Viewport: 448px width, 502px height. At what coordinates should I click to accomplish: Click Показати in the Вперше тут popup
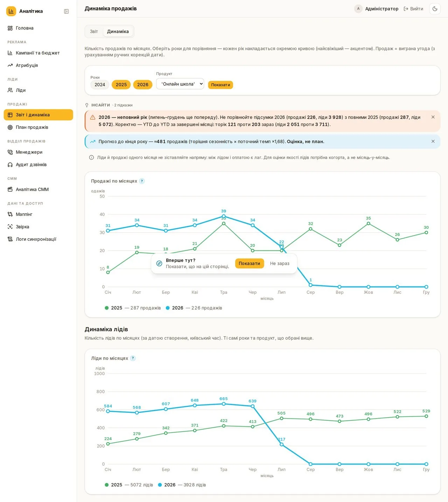pyautogui.click(x=249, y=263)
